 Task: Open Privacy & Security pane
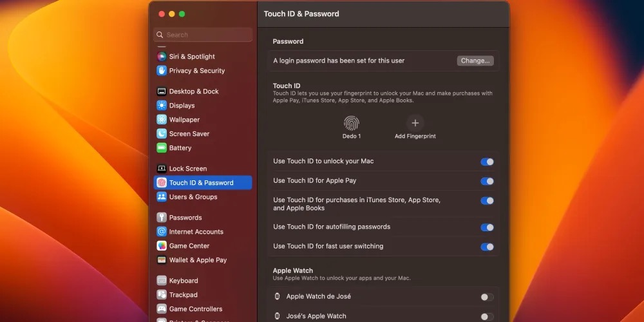point(196,71)
